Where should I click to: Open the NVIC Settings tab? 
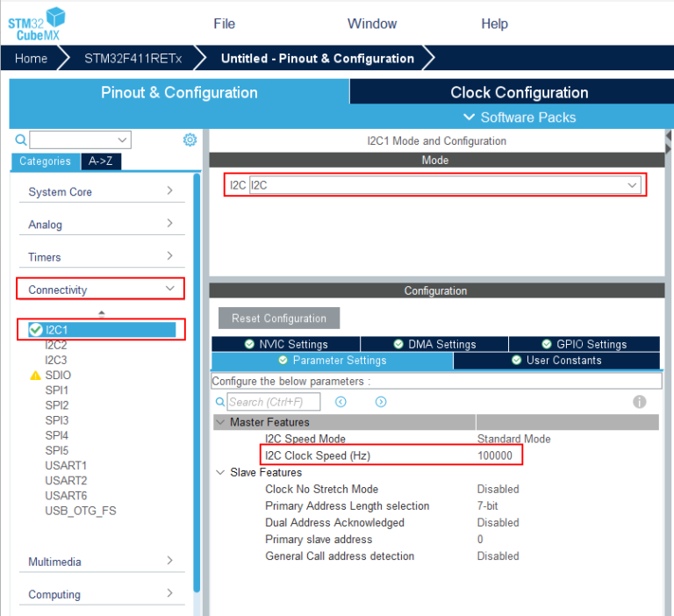286,344
